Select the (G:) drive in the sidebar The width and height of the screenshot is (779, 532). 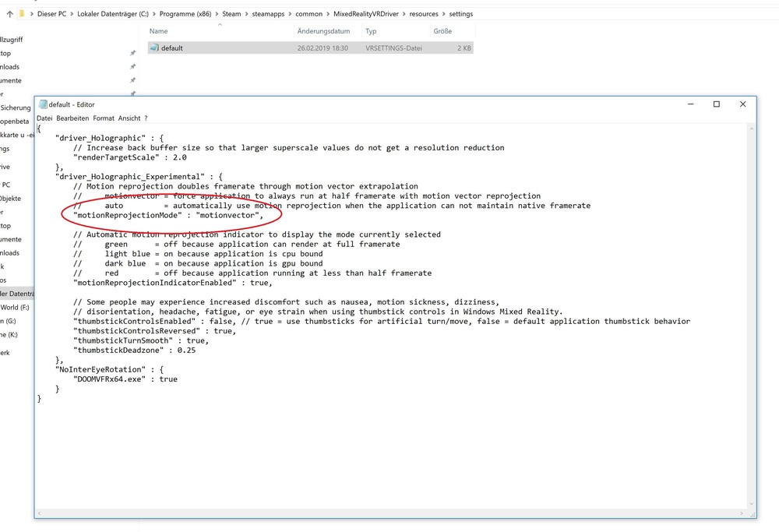[x=9, y=321]
